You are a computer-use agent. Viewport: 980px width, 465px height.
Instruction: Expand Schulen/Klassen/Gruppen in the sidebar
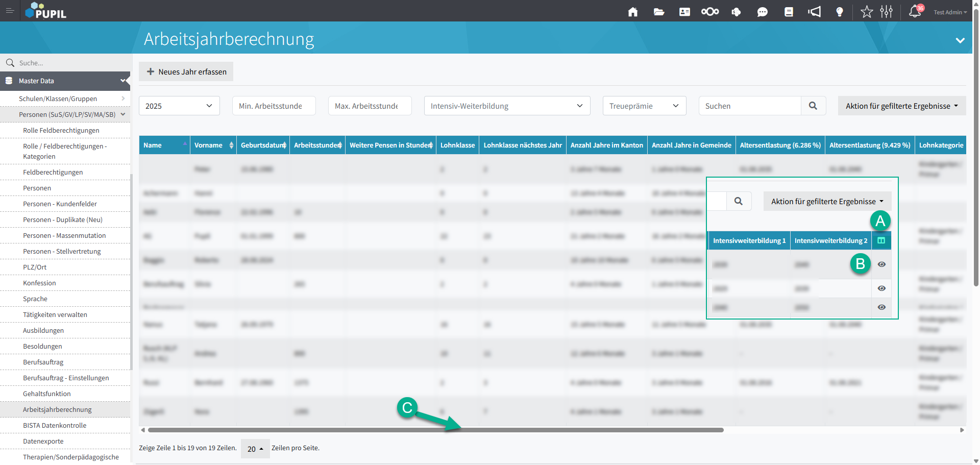[x=65, y=99]
